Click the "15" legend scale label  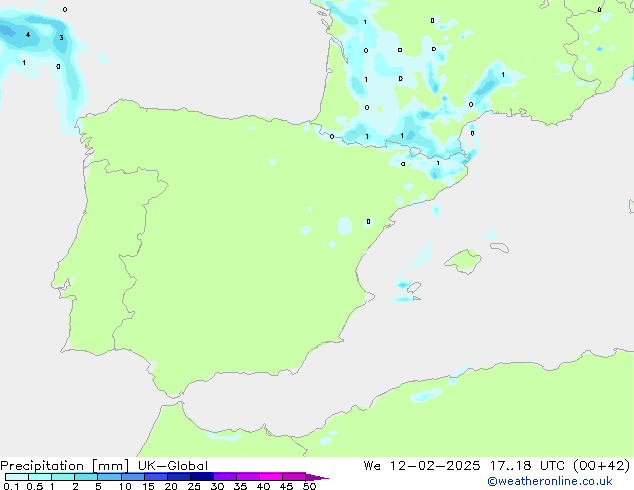148,486
